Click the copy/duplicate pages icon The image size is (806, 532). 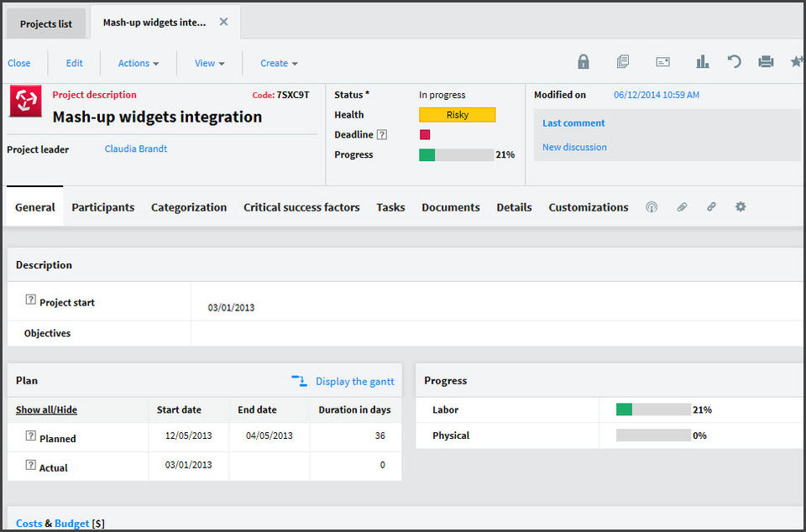tap(623, 62)
